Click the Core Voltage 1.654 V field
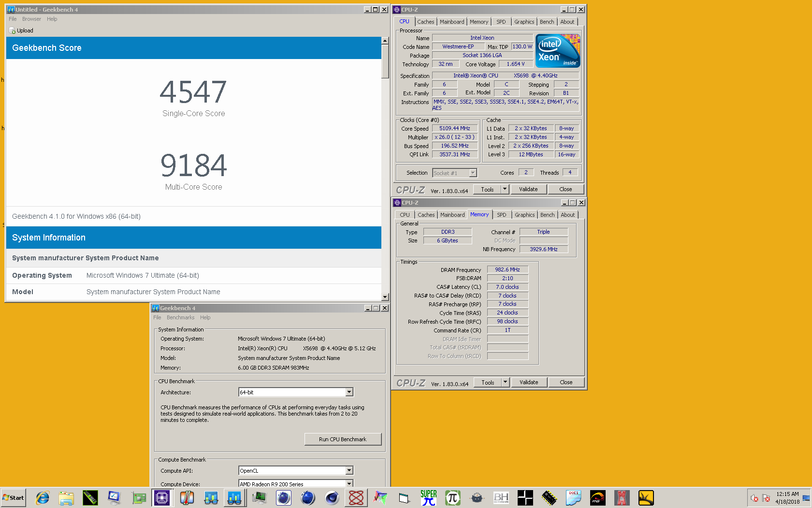 coord(516,64)
